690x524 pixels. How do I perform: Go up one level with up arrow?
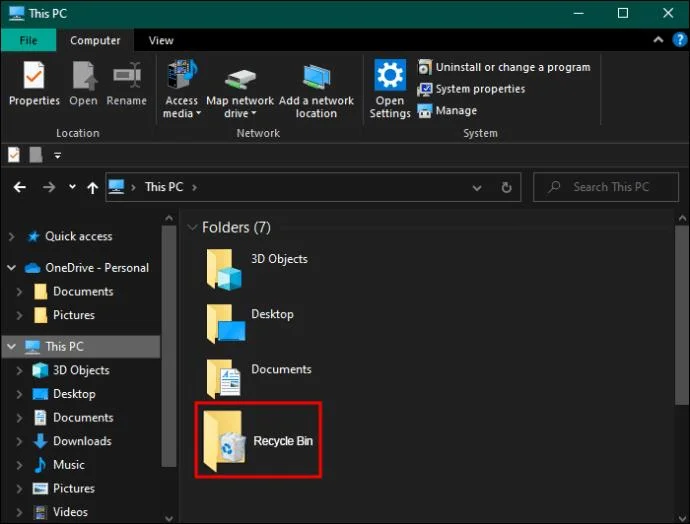tap(92, 188)
